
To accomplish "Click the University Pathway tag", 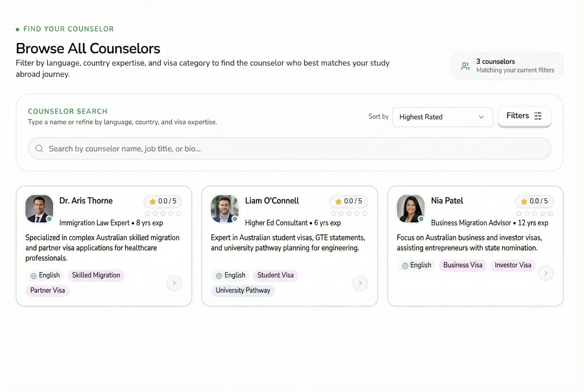I will 243,291.
